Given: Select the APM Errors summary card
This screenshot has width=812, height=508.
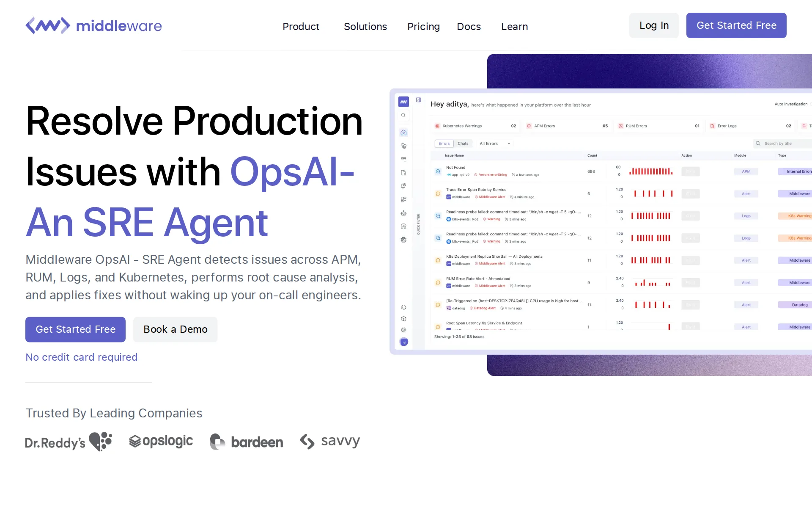Looking at the screenshot, I should 567,126.
